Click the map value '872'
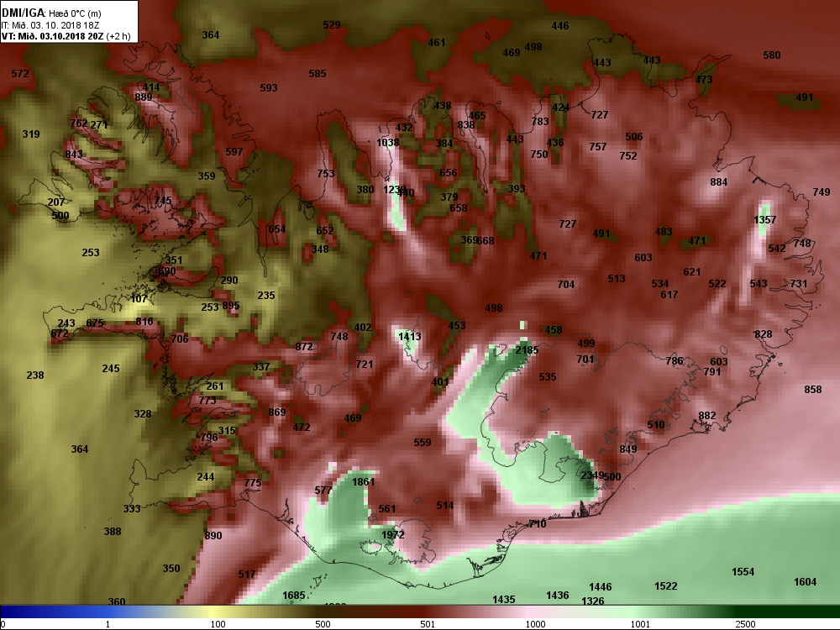The image size is (840, 630). [x=304, y=347]
